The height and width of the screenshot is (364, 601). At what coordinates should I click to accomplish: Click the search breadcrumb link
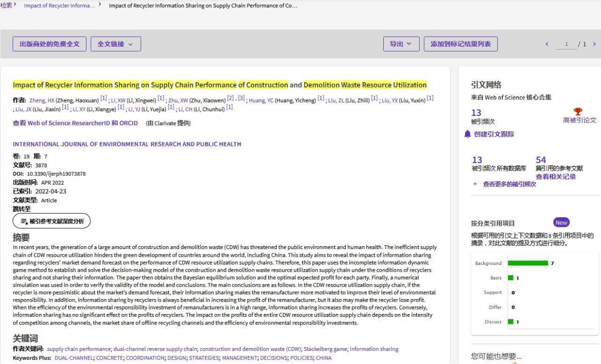tap(6, 5)
